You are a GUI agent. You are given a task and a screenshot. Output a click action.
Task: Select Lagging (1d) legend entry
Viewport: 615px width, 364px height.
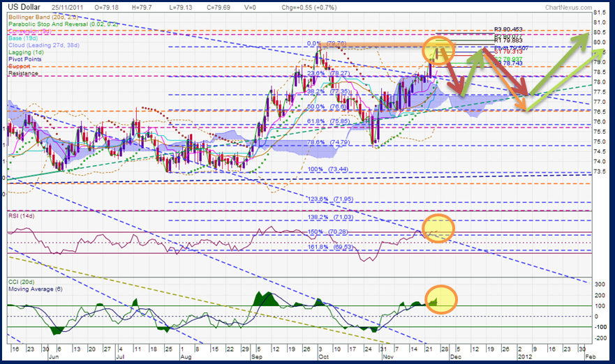click(x=27, y=52)
